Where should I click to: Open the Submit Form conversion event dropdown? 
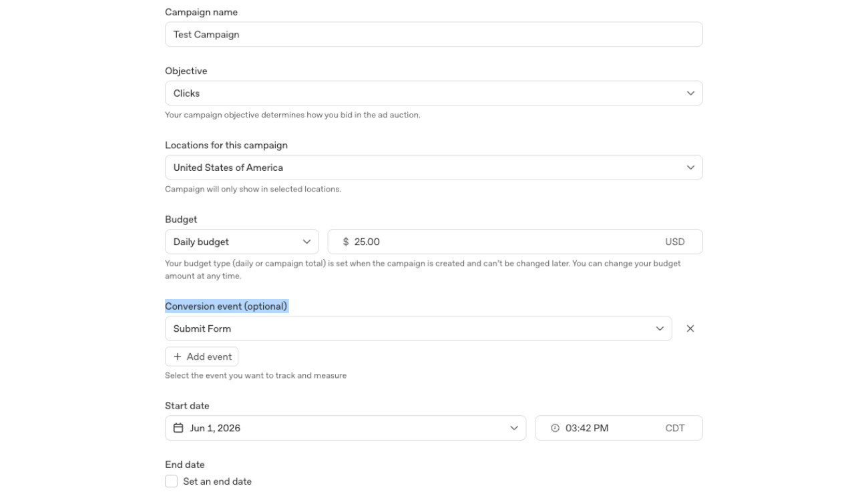(418, 328)
